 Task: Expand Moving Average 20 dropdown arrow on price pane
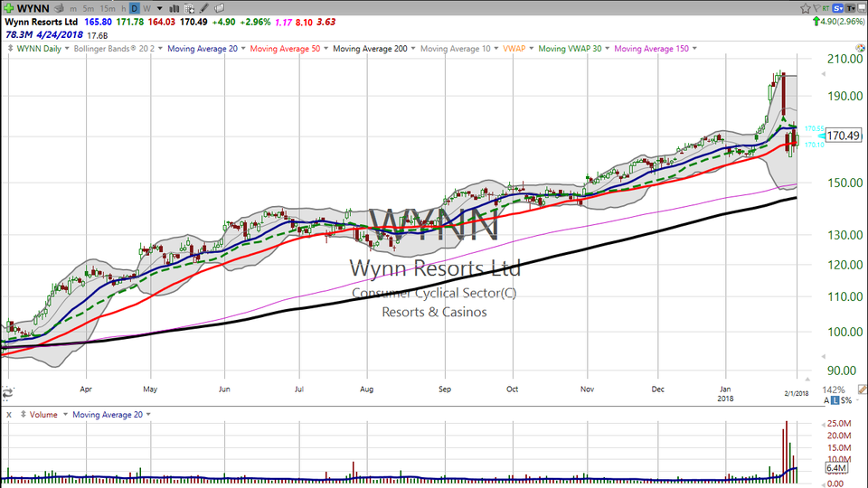(x=243, y=49)
